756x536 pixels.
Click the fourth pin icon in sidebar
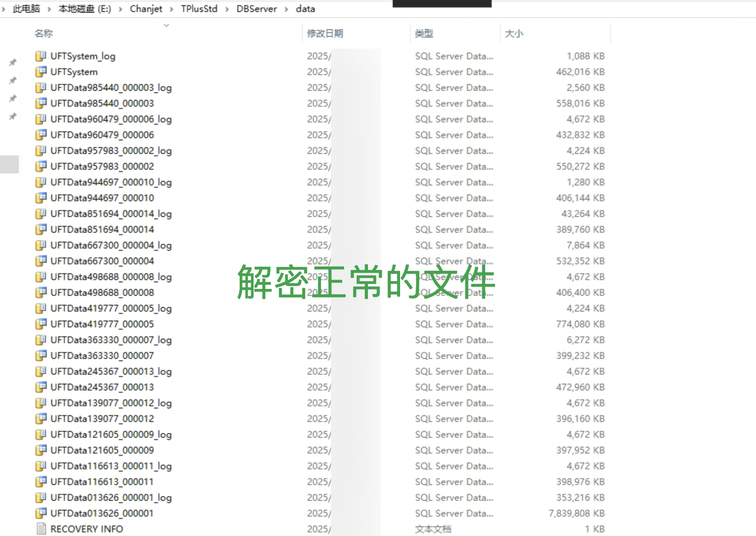13,116
